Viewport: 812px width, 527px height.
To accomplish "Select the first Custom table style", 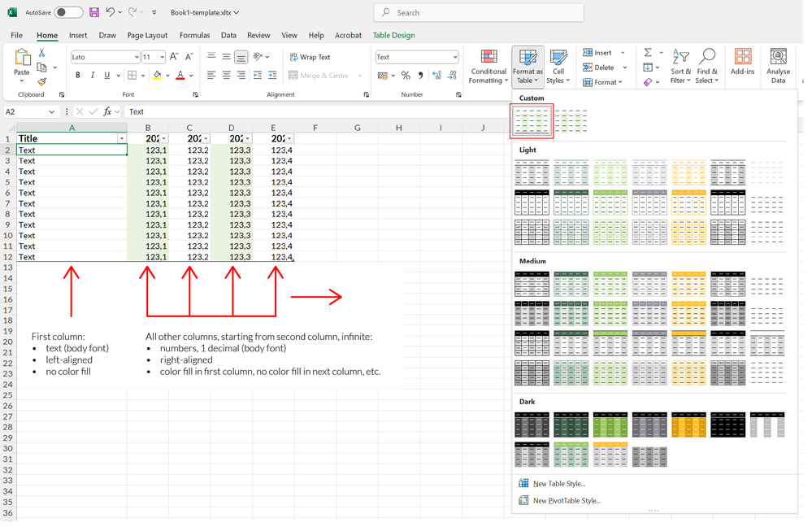I will point(532,121).
